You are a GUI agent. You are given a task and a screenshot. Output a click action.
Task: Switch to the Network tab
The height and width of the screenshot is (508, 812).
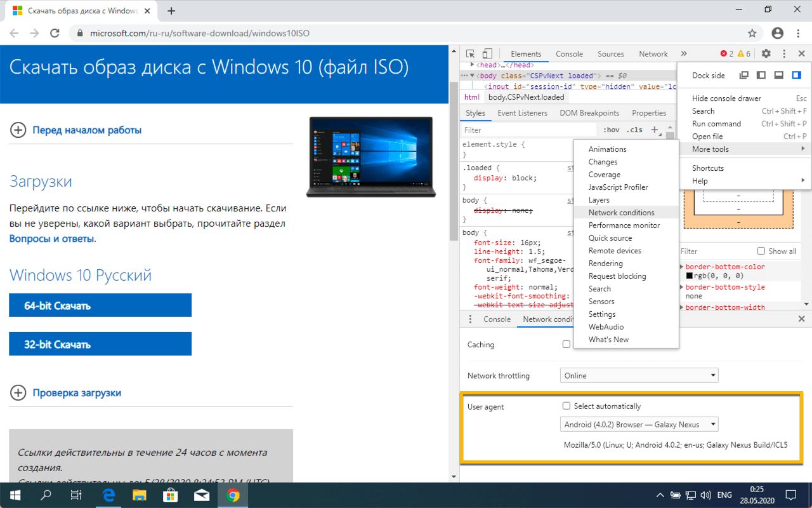point(653,54)
